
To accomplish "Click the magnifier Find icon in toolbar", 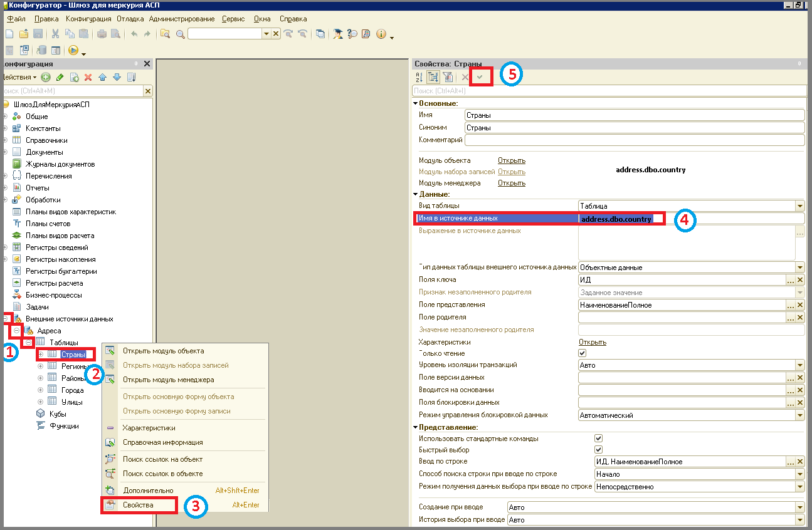I will tap(180, 34).
